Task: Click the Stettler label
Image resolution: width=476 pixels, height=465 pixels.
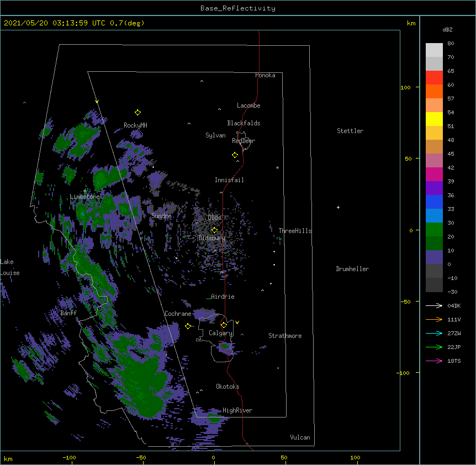Action: click(350, 131)
